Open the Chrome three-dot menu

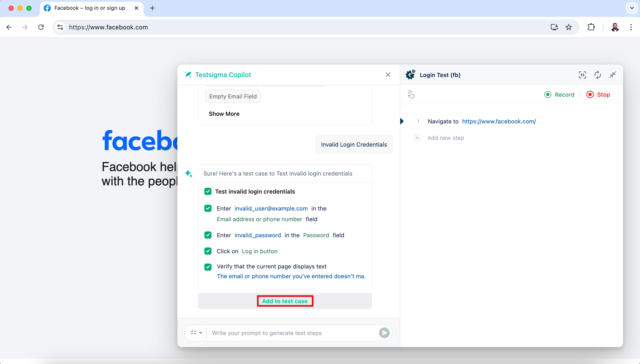point(631,27)
